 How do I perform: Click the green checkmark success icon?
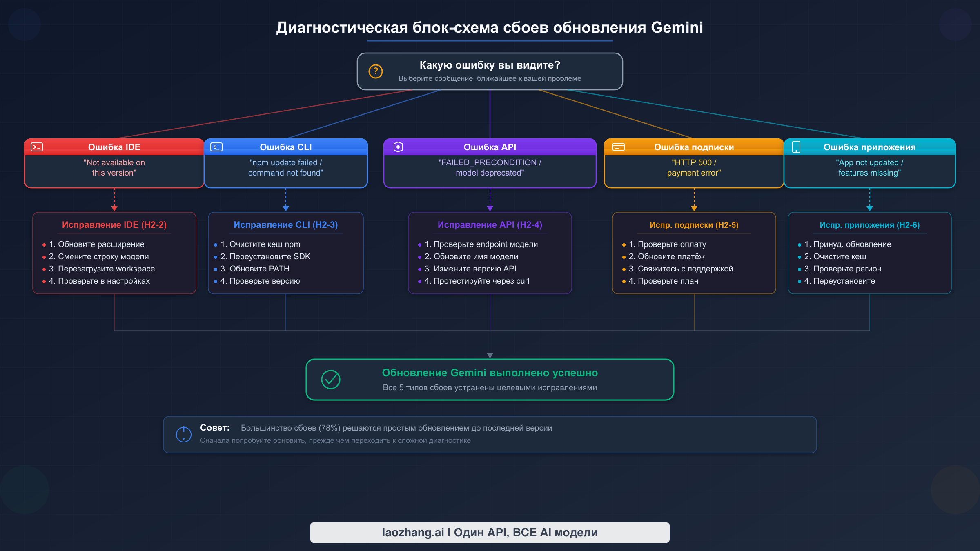pyautogui.click(x=331, y=379)
